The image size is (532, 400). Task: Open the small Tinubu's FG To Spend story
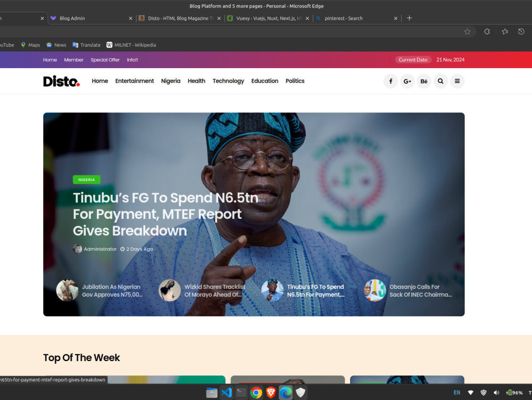click(315, 291)
